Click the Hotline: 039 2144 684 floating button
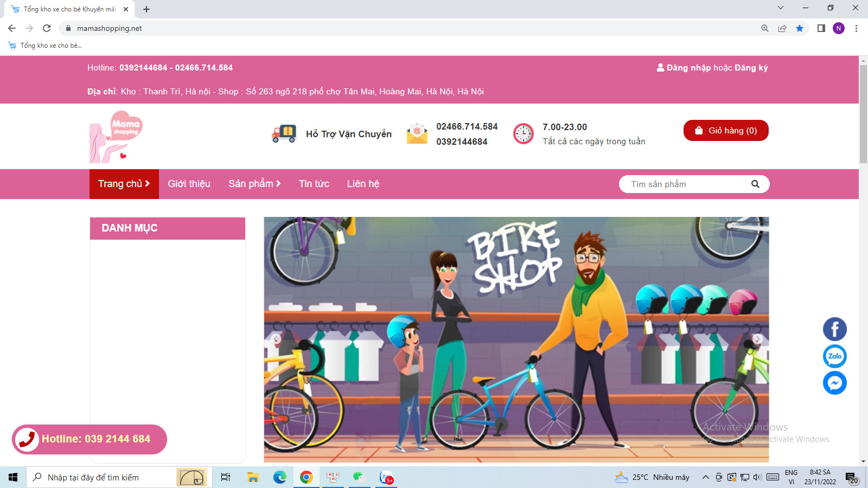Screen dimensions: 868x488 pyautogui.click(x=90, y=439)
